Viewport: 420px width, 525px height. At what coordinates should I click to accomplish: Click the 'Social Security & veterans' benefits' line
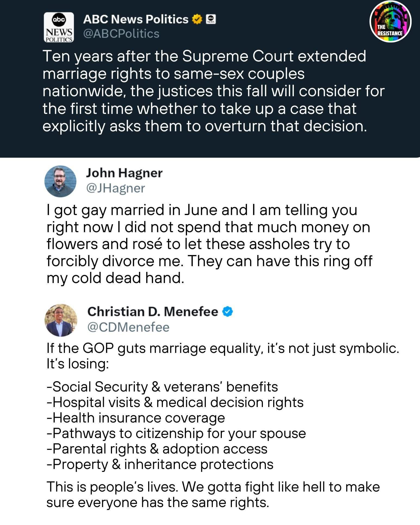162,387
